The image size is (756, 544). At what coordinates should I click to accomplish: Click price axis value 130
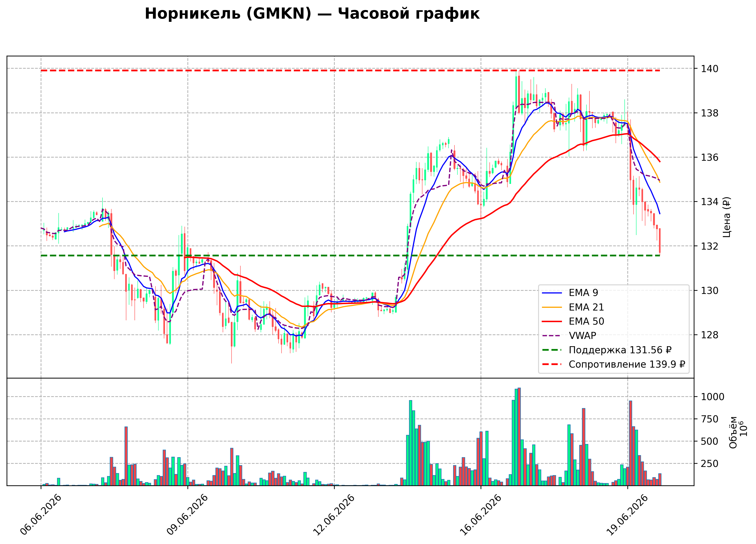click(x=710, y=291)
